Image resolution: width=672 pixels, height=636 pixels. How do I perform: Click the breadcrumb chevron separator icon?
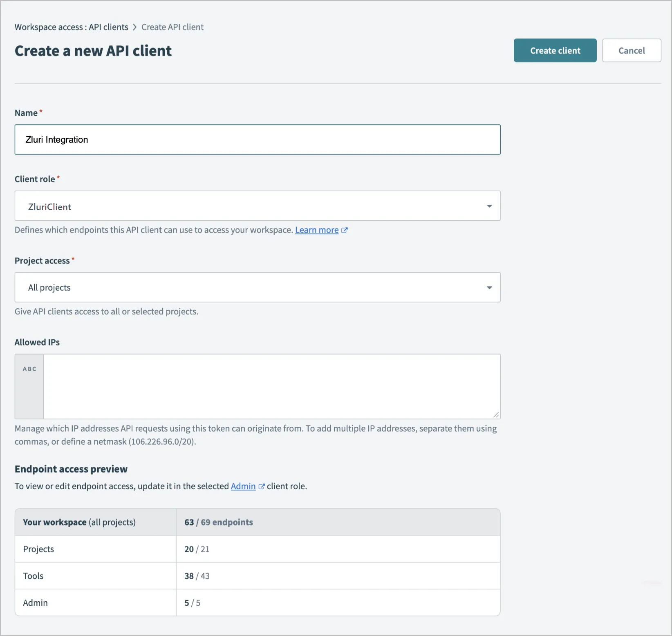[134, 27]
